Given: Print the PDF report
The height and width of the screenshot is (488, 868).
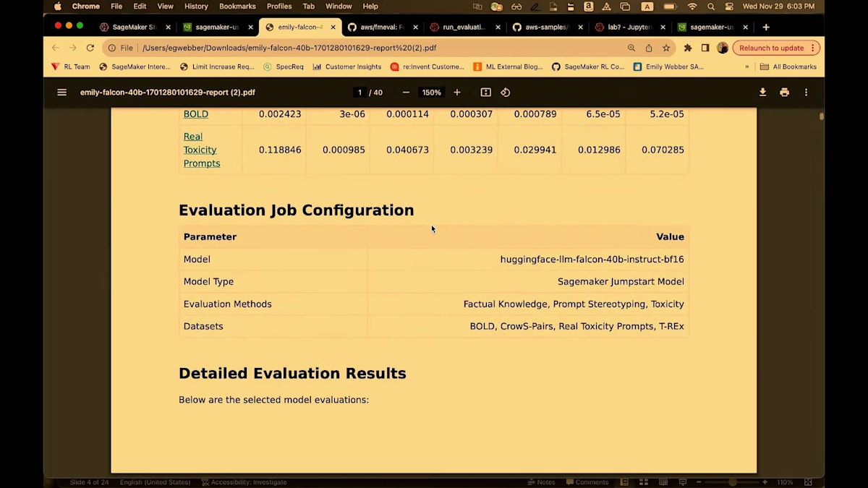Looking at the screenshot, I should pos(784,93).
